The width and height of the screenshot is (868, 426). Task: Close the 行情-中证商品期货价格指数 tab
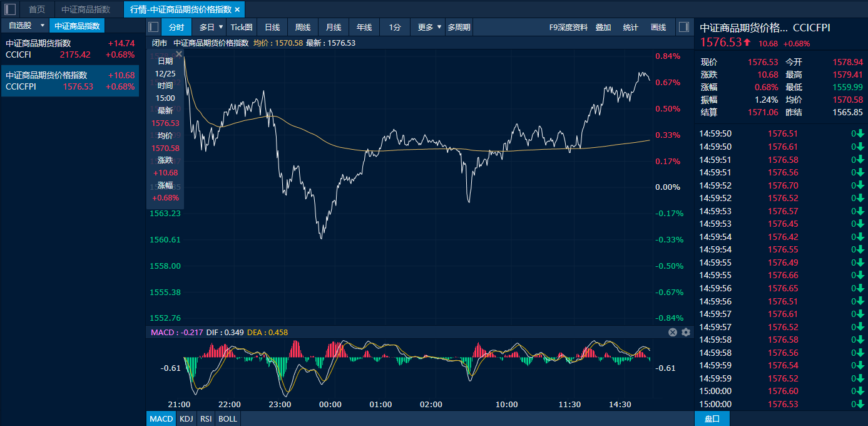click(237, 9)
